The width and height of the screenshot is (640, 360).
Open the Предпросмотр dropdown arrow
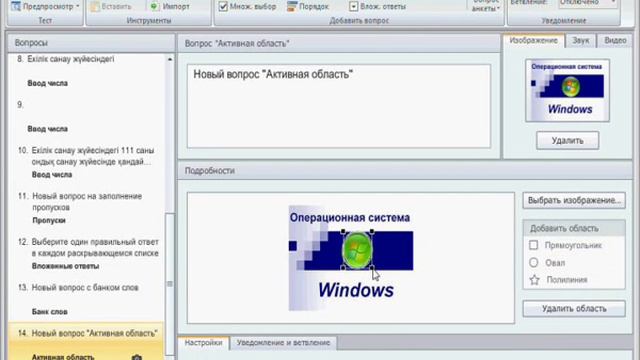click(78, 7)
